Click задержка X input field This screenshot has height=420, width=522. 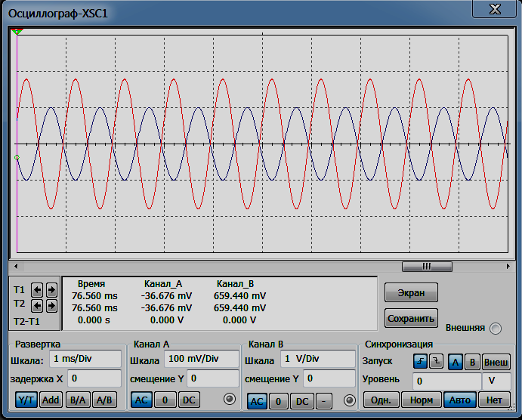[94, 378]
